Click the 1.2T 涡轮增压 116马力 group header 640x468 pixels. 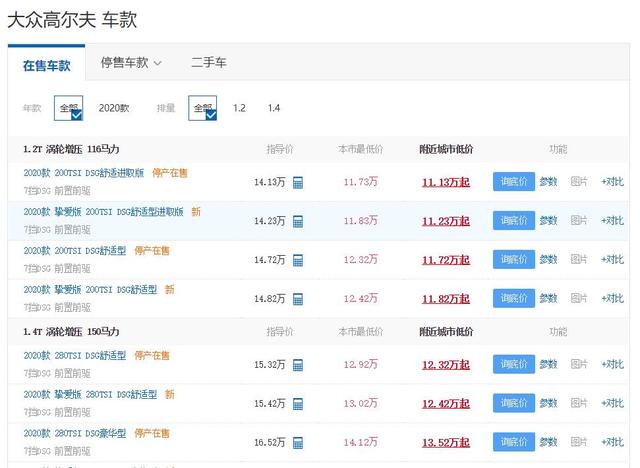click(x=71, y=149)
